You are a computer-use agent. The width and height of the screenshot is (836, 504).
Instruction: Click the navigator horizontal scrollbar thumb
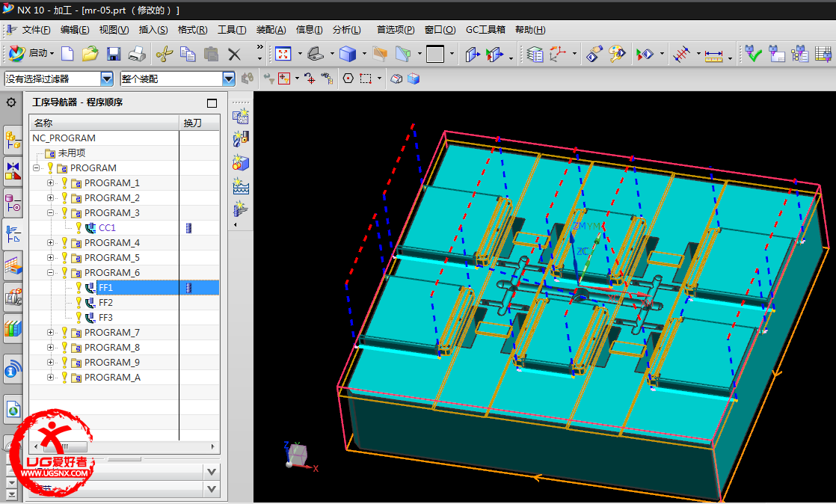tap(64, 446)
